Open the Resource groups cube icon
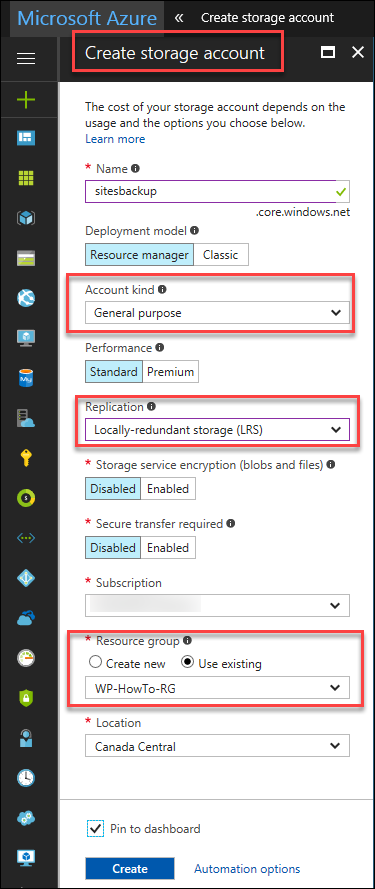The image size is (375, 889). (x=26, y=218)
